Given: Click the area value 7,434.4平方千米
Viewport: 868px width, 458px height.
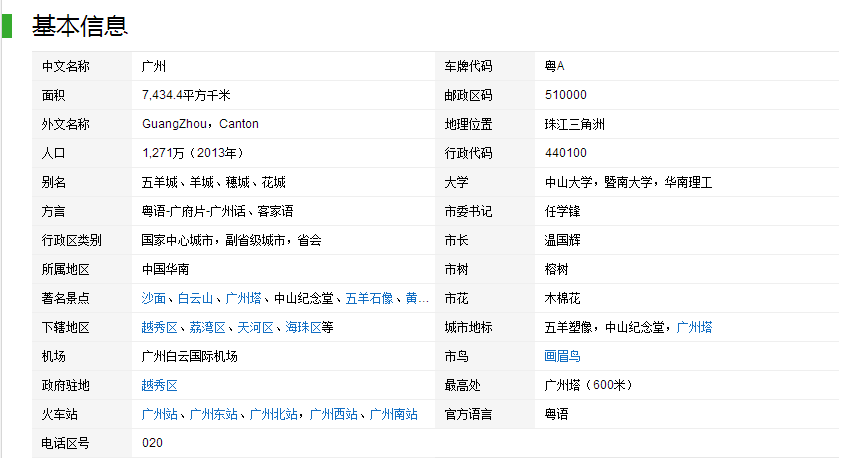Looking at the screenshot, I should click(186, 95).
